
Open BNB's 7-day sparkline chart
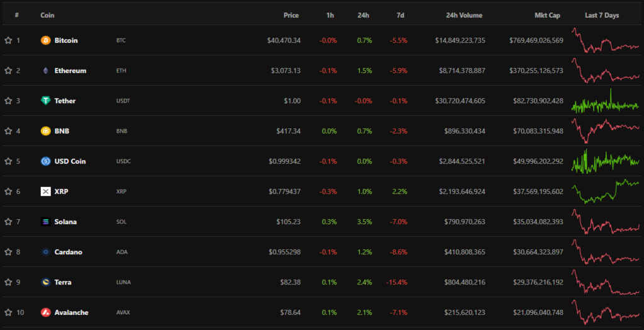pos(606,131)
